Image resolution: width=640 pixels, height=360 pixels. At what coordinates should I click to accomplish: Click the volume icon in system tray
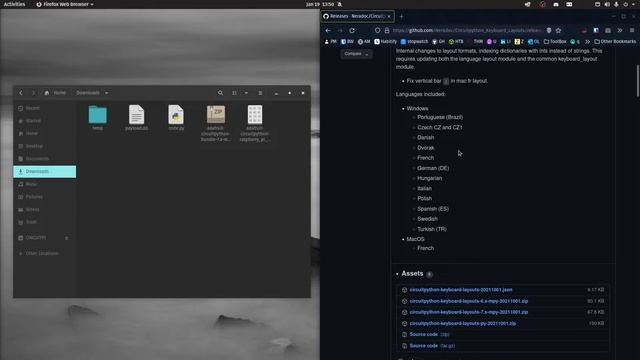coord(607,4)
